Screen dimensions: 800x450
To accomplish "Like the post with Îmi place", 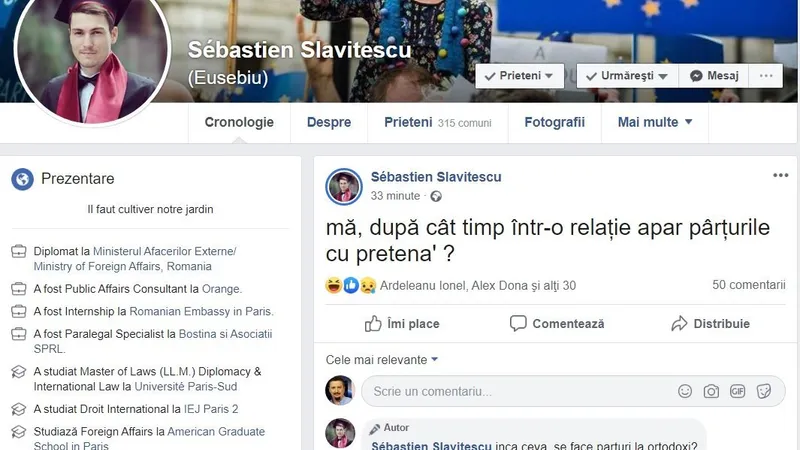I will tap(402, 323).
